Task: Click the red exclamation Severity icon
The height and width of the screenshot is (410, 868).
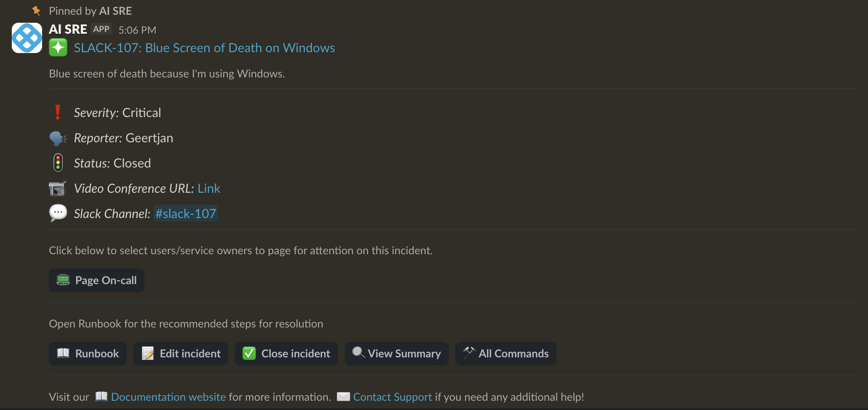Action: pyautogui.click(x=58, y=112)
